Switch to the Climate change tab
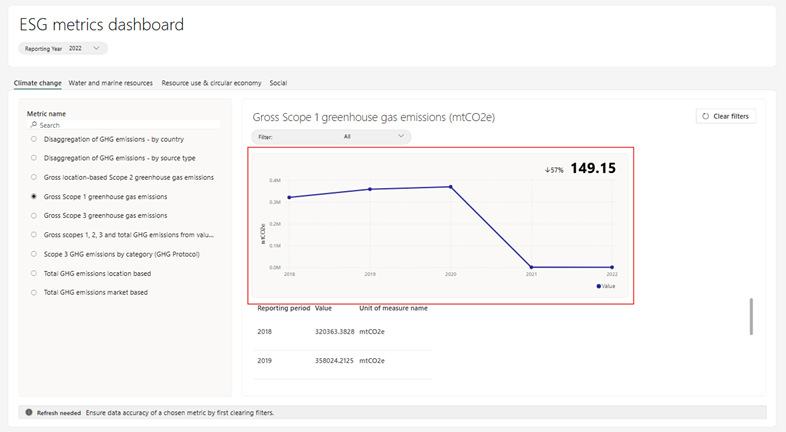Screen dimensions: 786x432 tap(38, 83)
